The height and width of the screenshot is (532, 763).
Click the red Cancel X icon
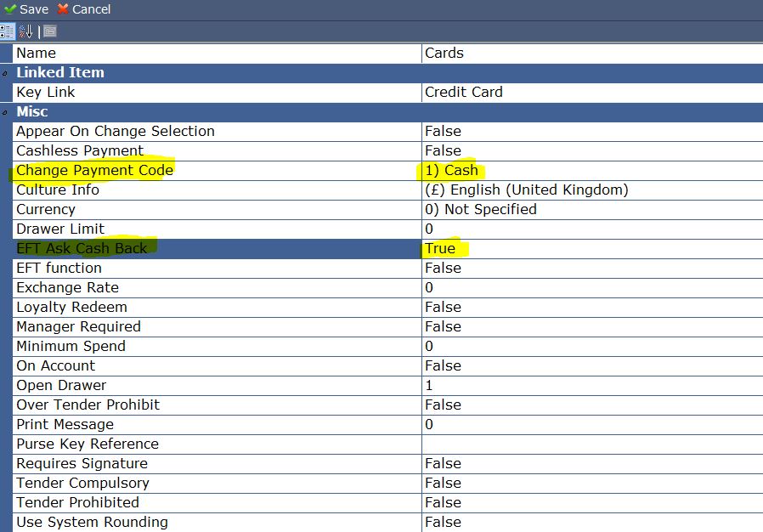coord(63,8)
